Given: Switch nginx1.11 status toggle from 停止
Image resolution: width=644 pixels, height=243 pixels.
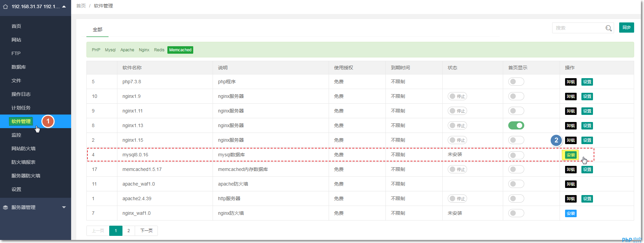Looking at the screenshot, I should (457, 111).
